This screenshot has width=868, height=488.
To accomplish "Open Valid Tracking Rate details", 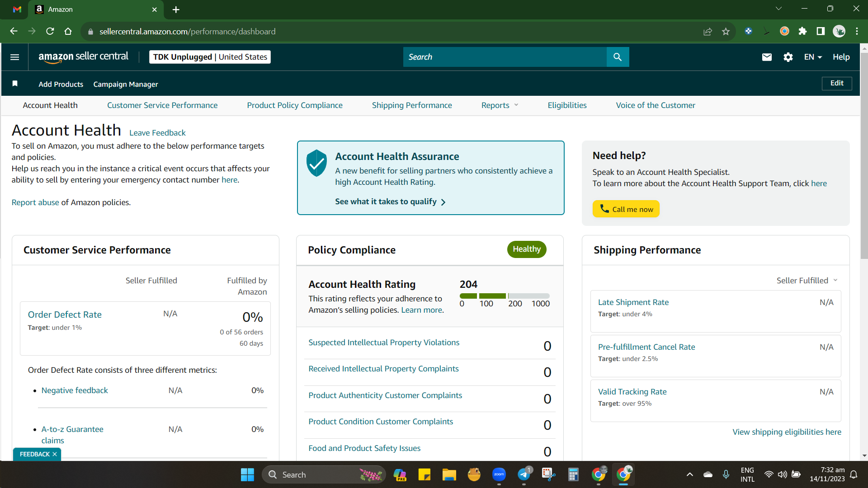I will click(x=632, y=392).
